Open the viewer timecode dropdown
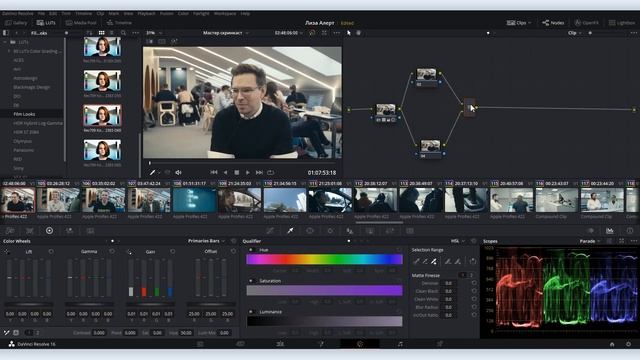Image resolution: width=640 pixels, height=360 pixels. [x=288, y=33]
